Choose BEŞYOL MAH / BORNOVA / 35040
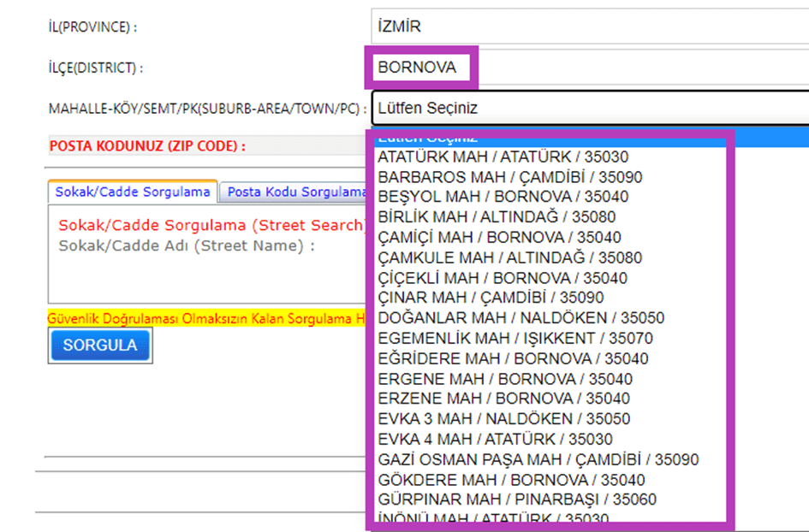Image resolution: width=809 pixels, height=532 pixels. pos(503,198)
